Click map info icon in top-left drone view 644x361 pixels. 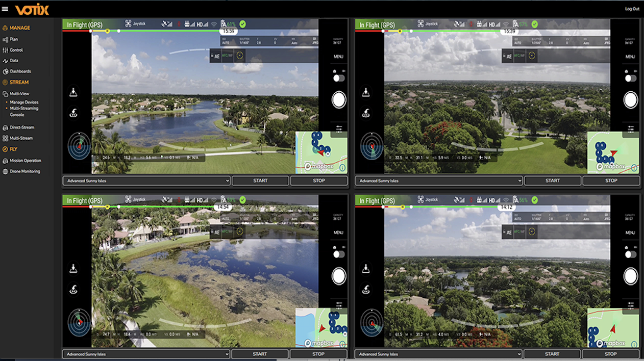point(342,167)
